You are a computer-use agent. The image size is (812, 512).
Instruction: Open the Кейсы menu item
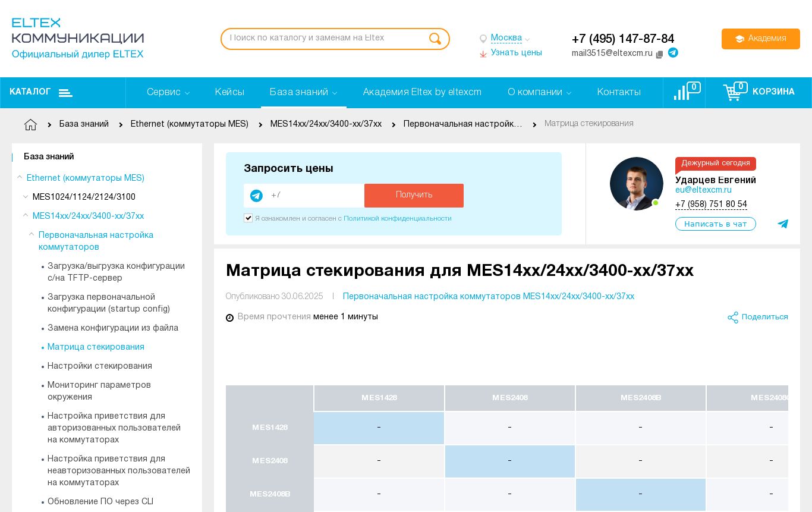click(229, 93)
